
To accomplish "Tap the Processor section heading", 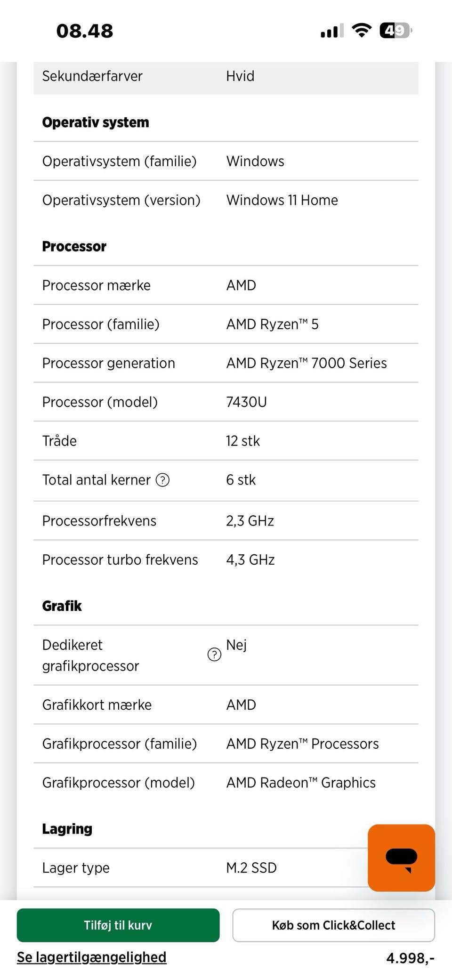I will [74, 246].
